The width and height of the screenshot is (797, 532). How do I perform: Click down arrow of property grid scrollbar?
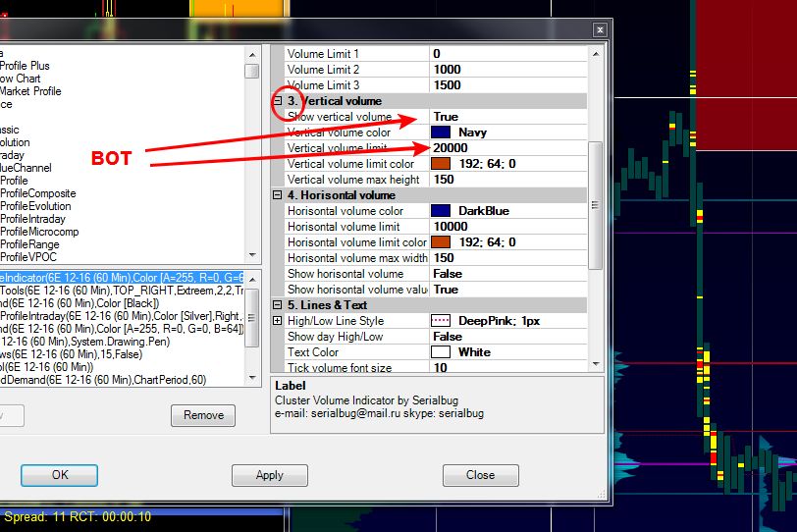594,366
